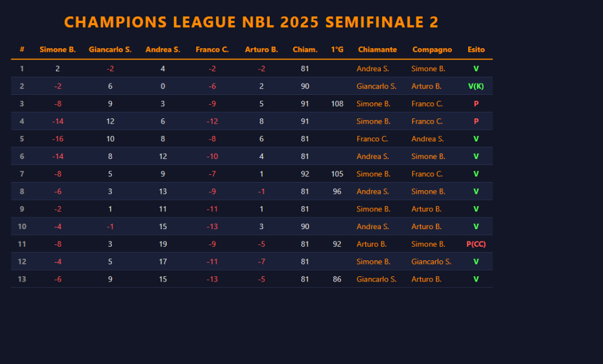603x364 pixels.
Task: Click the Giancarlo S. column header
Action: click(110, 49)
